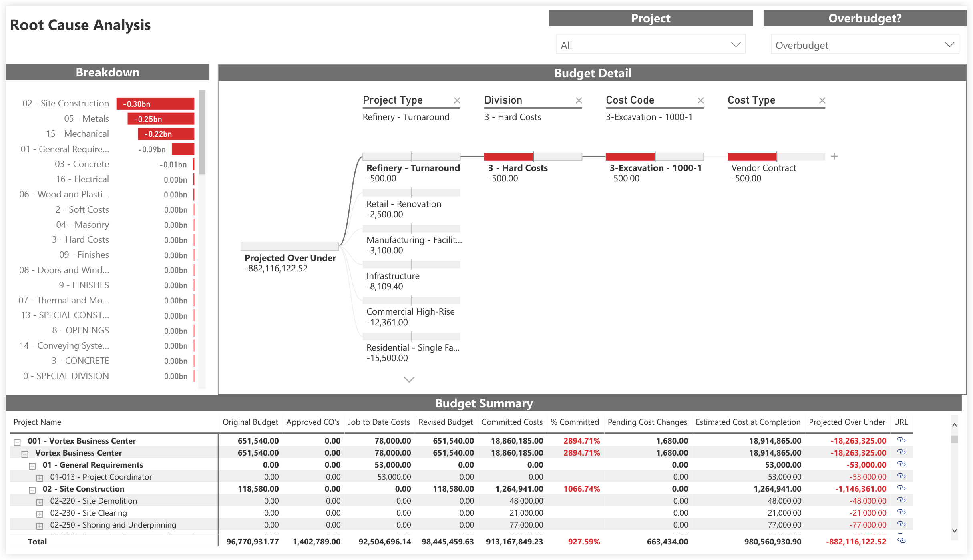973x560 pixels.
Task: Select the 15 - Mechanical -0.22bn bar
Action: coord(166,134)
